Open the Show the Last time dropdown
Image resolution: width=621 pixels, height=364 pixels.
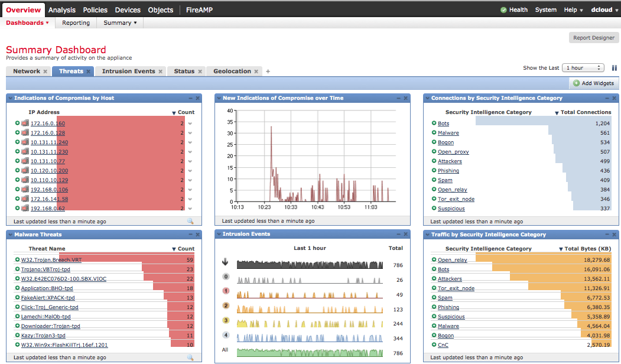click(x=583, y=68)
